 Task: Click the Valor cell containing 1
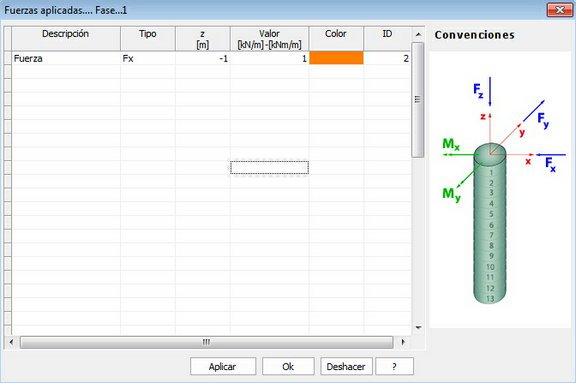tap(269, 58)
